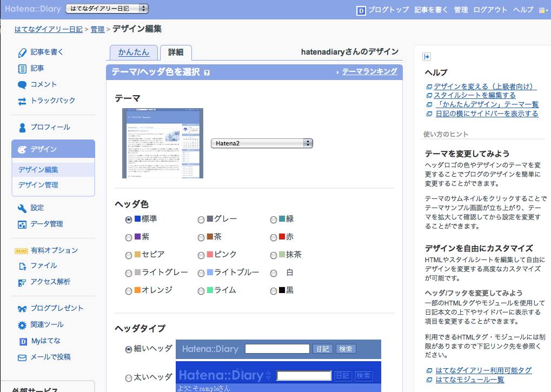Viewport: 551px width, 392px height.
Task: Select the 紫 header color radio button
Action: coord(129,237)
